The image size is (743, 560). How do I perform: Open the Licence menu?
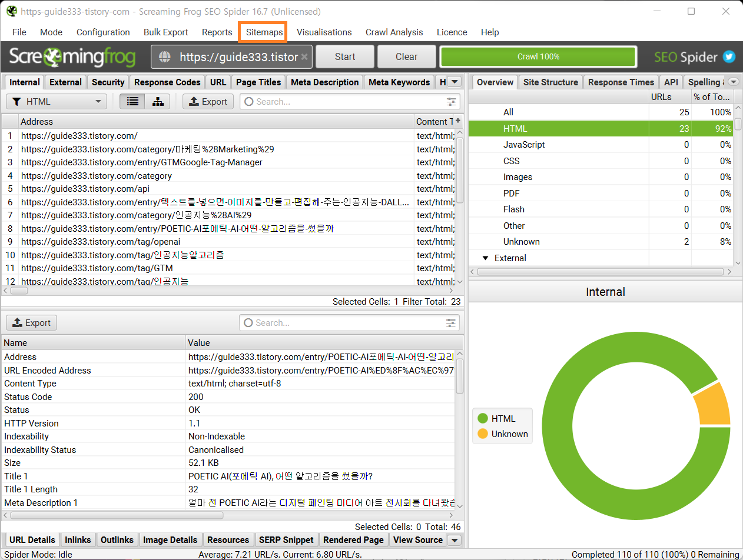452,32
